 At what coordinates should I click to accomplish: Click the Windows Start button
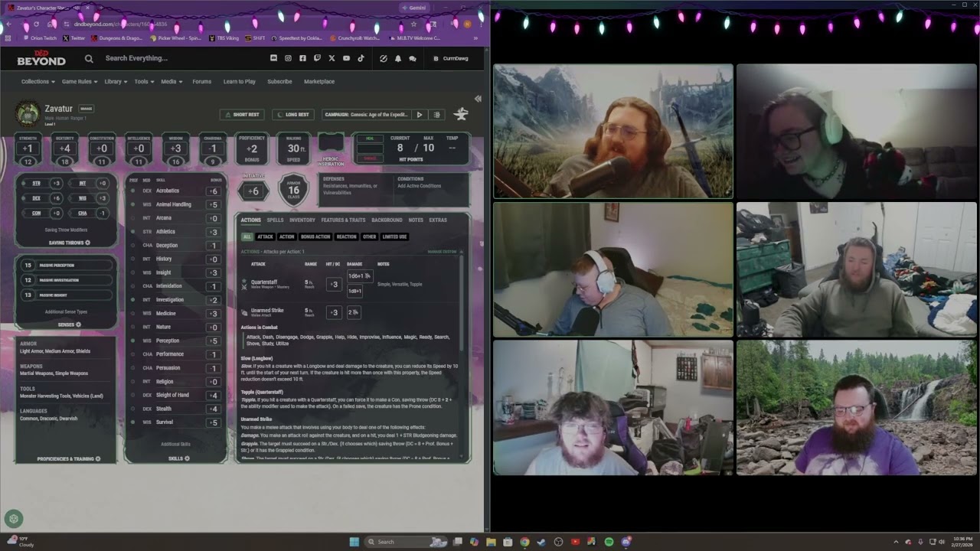[354, 542]
